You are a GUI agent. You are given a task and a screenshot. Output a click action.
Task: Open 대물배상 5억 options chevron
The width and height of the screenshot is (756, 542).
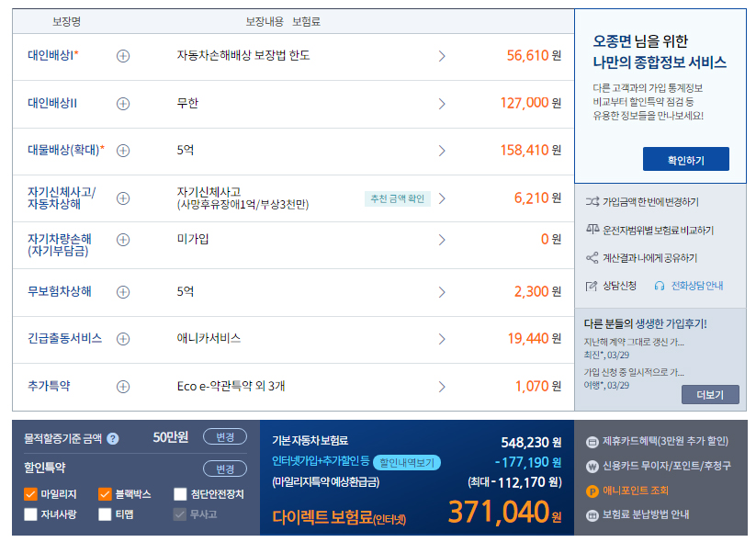pyautogui.click(x=442, y=151)
